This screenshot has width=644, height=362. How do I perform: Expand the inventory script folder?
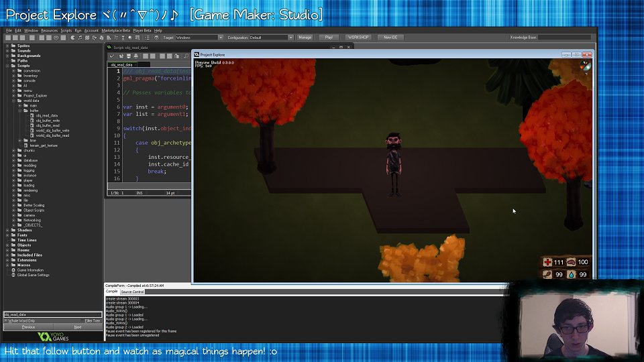[x=13, y=76]
